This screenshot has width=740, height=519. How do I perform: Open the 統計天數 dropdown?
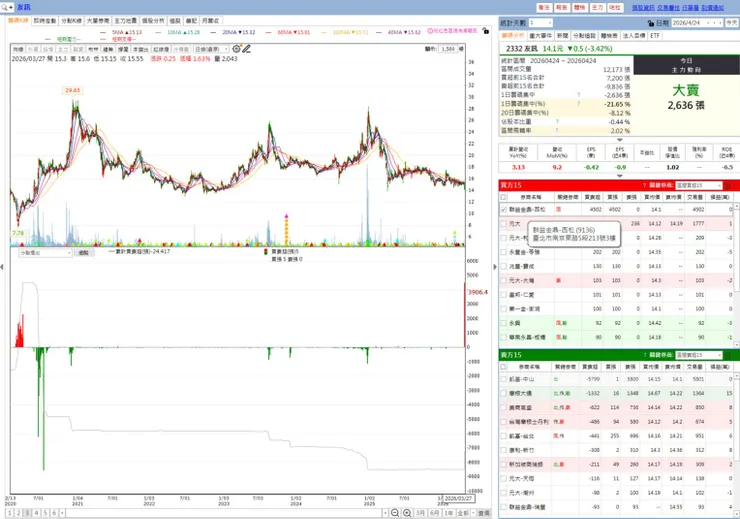(x=540, y=23)
